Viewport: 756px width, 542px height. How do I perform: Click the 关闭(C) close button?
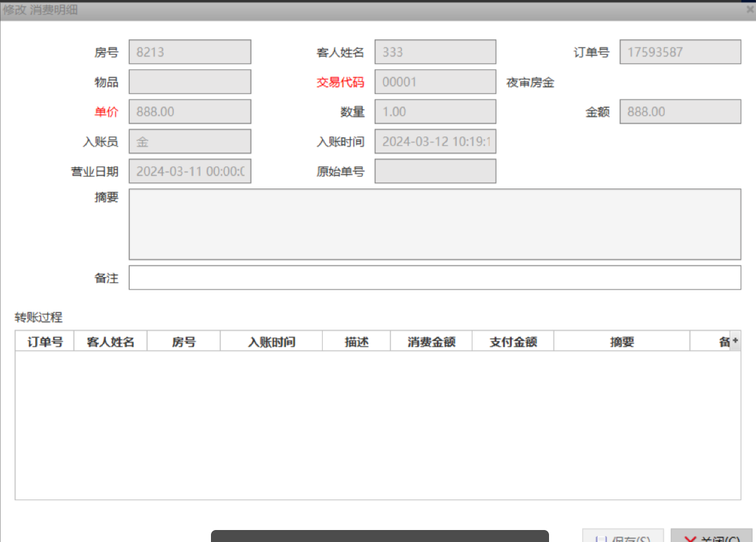pos(711,537)
